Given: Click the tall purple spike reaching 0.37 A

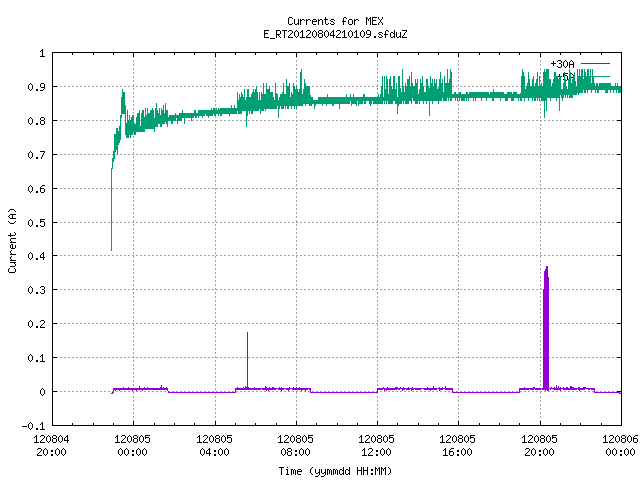Looking at the screenshot, I should (546, 329).
